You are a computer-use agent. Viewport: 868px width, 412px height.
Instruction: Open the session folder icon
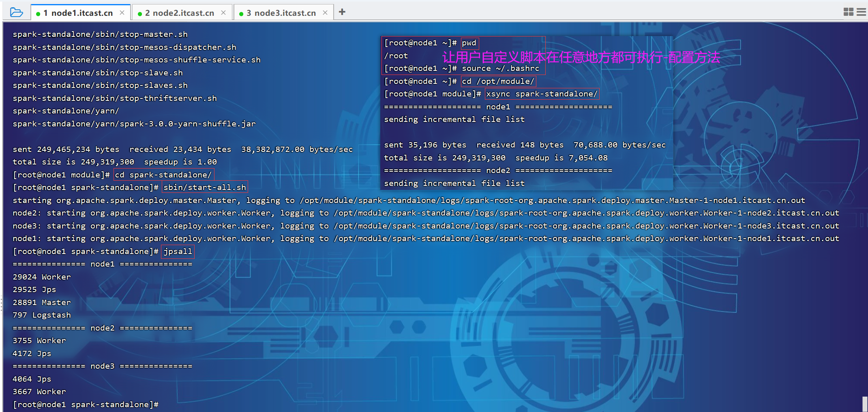(16, 12)
